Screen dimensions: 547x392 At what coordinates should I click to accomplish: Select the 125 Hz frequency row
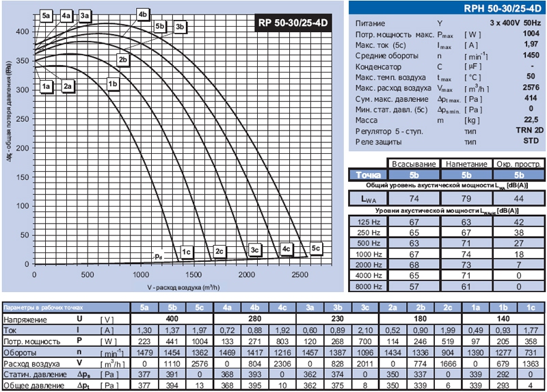tap(368, 222)
